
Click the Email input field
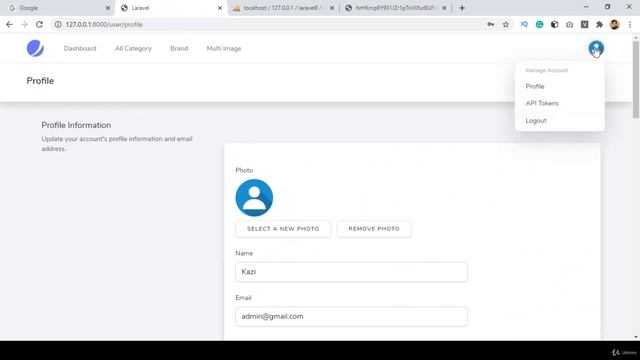pyautogui.click(x=351, y=316)
